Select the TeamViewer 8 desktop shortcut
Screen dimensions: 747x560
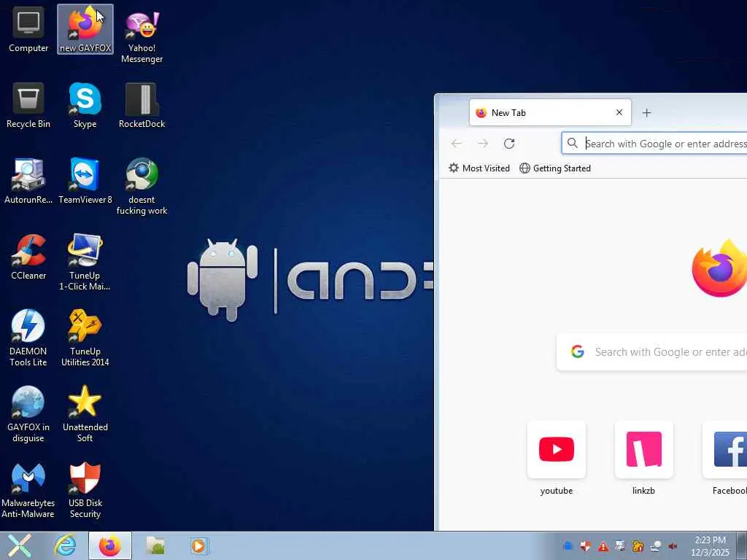(x=85, y=181)
